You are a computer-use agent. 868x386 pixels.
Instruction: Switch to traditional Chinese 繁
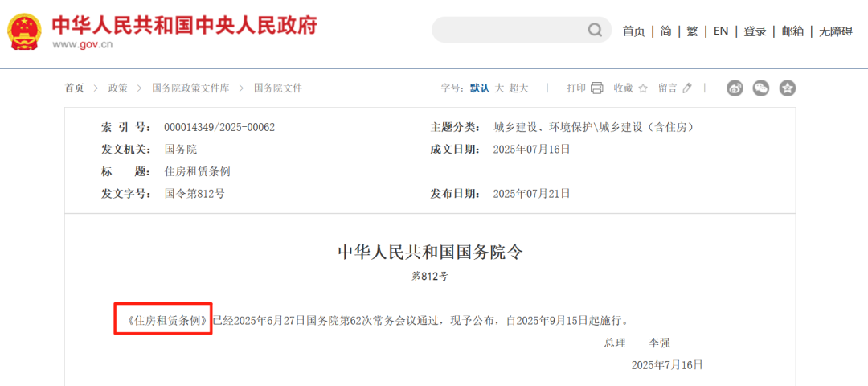tap(692, 31)
